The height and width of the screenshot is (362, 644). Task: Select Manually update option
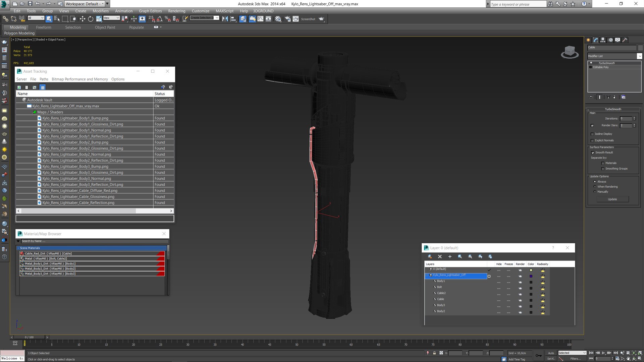coord(595,192)
